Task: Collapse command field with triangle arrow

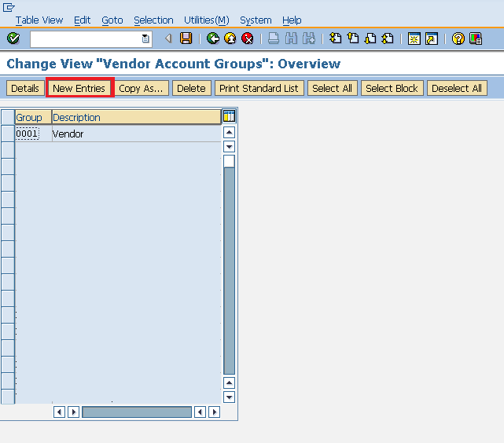Action: [x=167, y=38]
